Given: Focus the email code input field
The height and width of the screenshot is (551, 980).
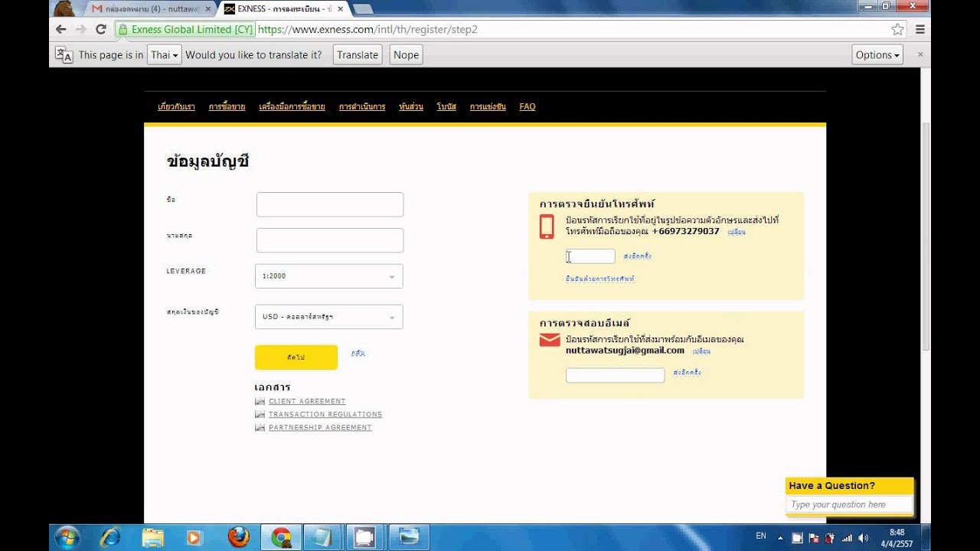Looking at the screenshot, I should tap(616, 375).
